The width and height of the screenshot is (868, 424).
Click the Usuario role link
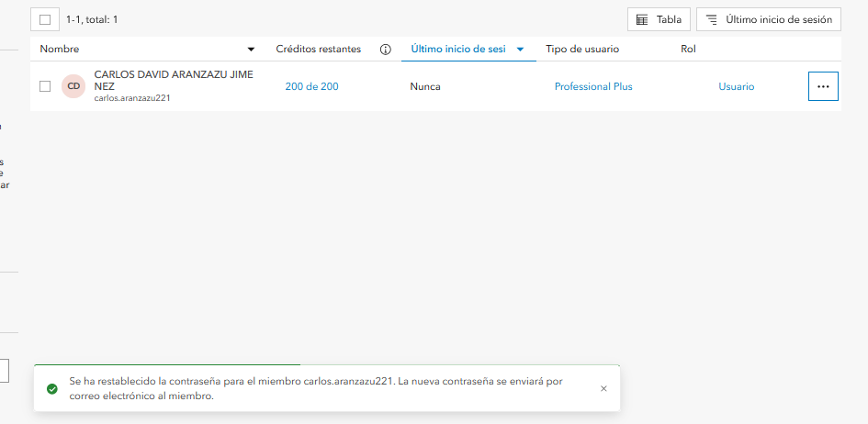coord(737,87)
